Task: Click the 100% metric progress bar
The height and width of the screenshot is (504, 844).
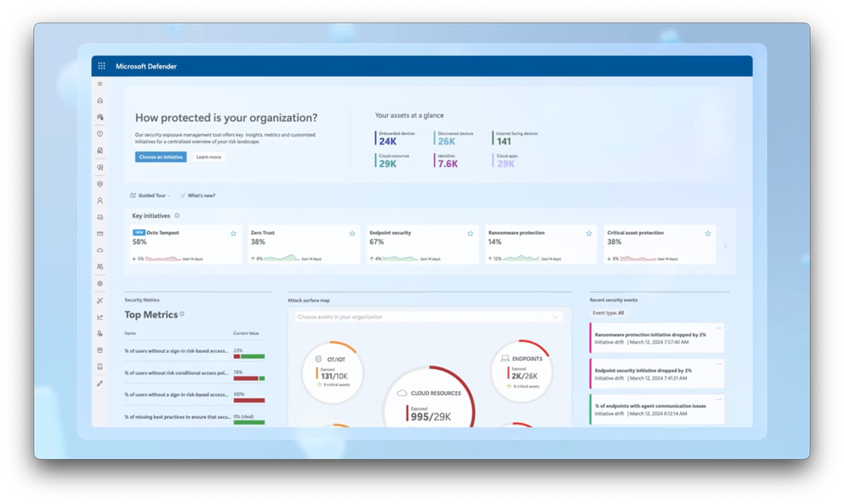Action: click(249, 401)
